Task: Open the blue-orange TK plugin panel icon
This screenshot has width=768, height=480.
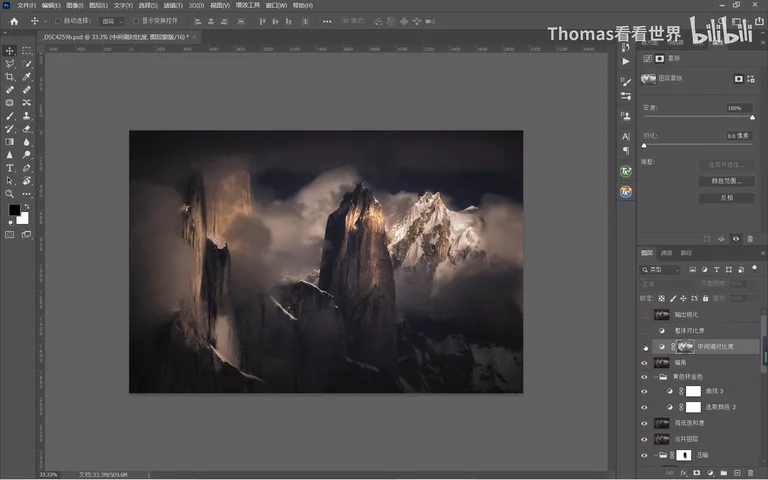Action: click(x=625, y=192)
